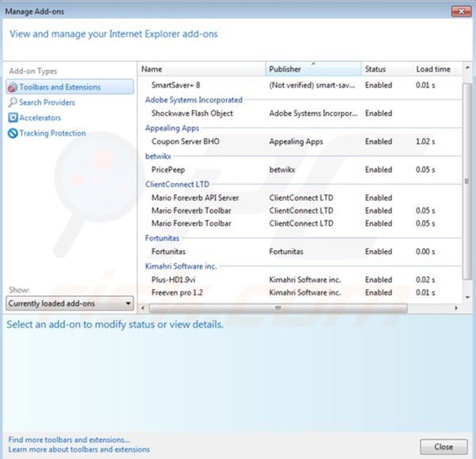Viewport: 476px width, 459px height.
Task: Select the Tracking Protection add-on type
Action: tap(52, 133)
